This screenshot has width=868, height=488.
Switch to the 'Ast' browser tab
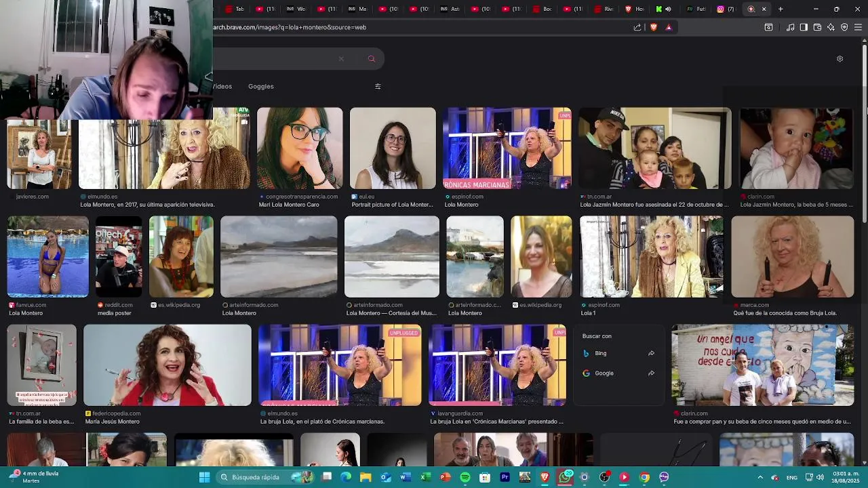click(x=449, y=9)
